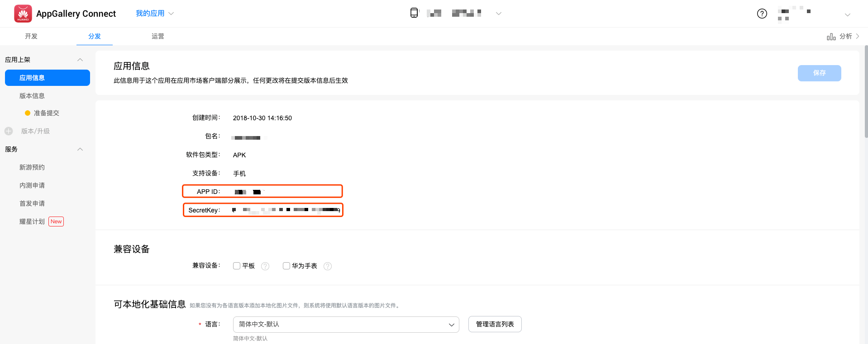This screenshot has height=344, width=868.
Task: Click the analytics bar chart icon
Action: 831,37
